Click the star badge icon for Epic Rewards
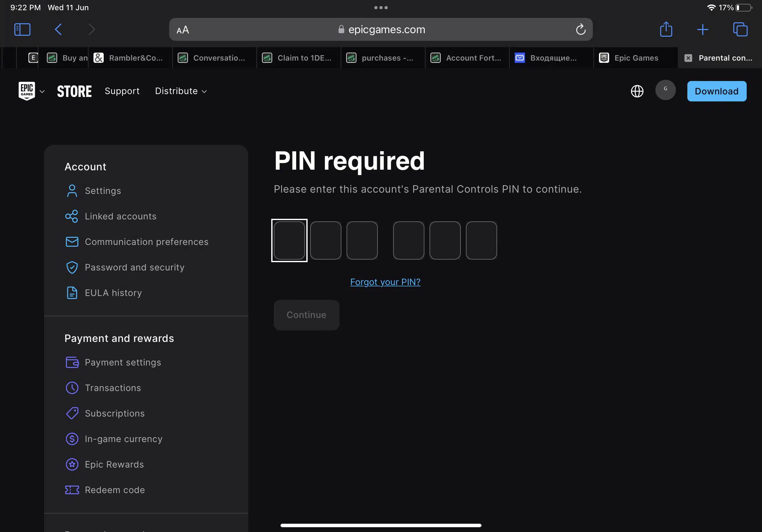 pos(72,464)
